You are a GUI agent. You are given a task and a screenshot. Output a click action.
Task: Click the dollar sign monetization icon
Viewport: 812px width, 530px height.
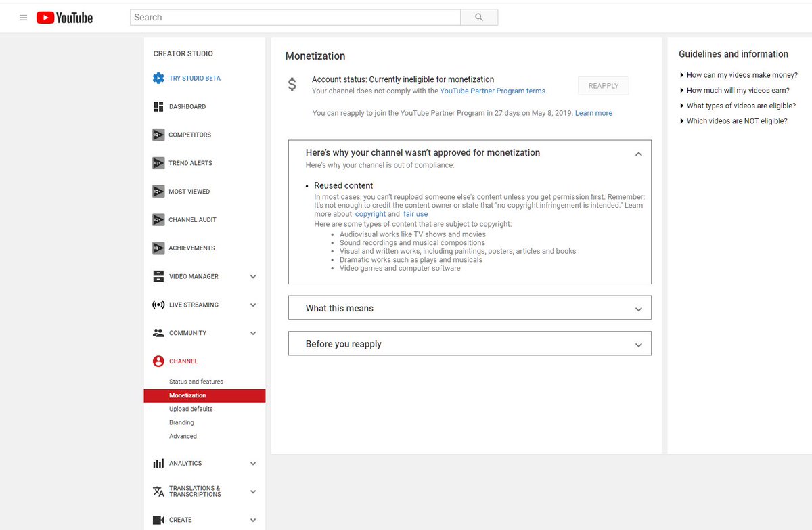click(x=292, y=85)
